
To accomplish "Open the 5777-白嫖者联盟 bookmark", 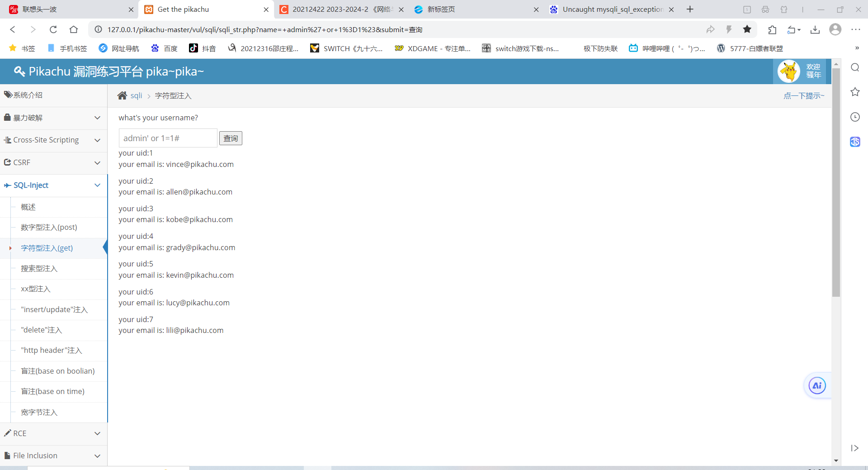I will tap(750, 48).
